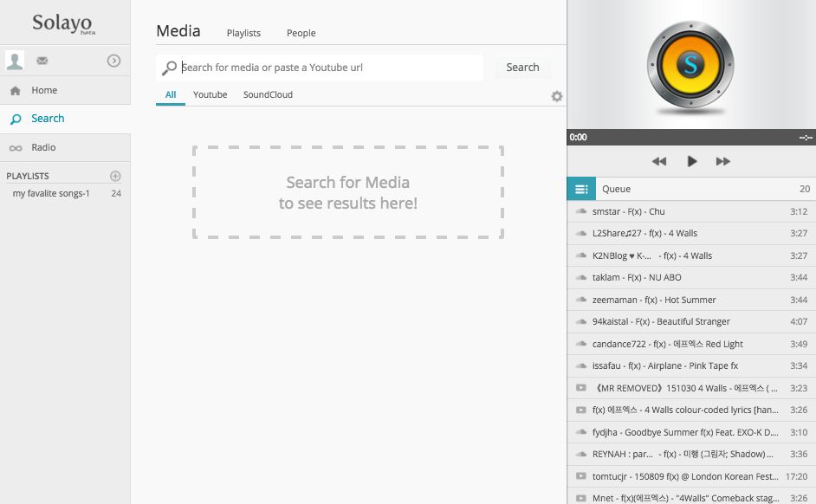Select tomtucjr London Korean Fest video
The height and width of the screenshot is (504, 816).
[691, 477]
